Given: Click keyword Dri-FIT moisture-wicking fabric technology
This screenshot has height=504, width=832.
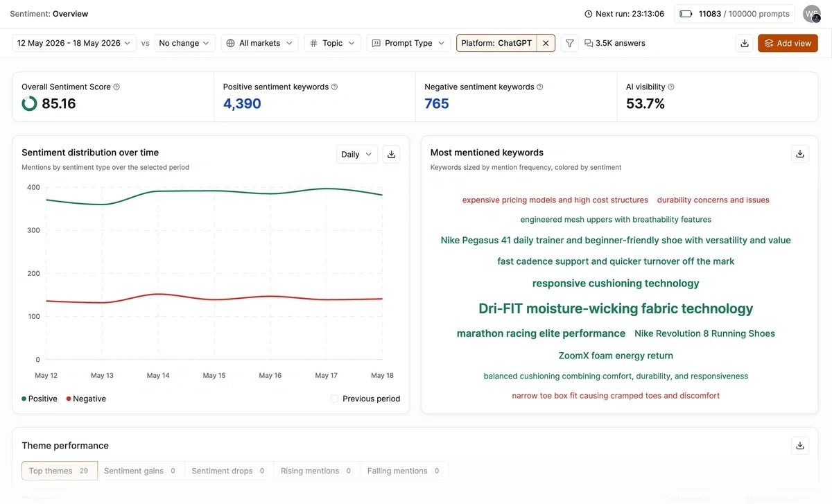Looking at the screenshot, I should point(616,309).
